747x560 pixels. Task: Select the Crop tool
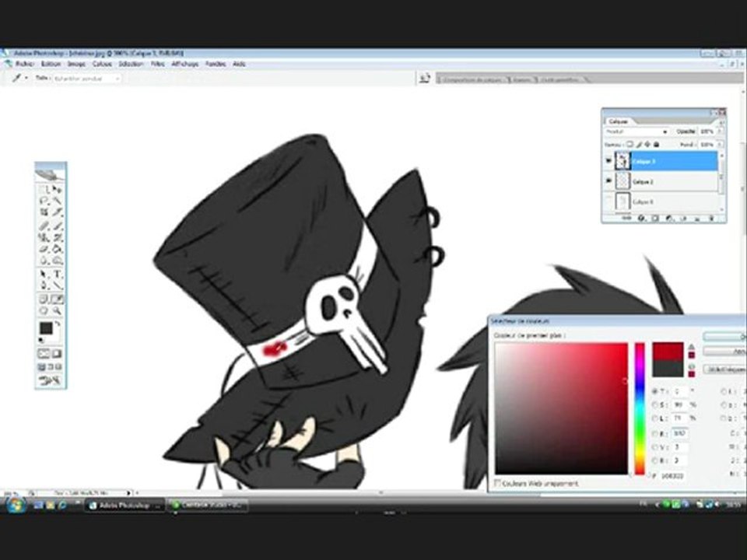click(x=44, y=212)
